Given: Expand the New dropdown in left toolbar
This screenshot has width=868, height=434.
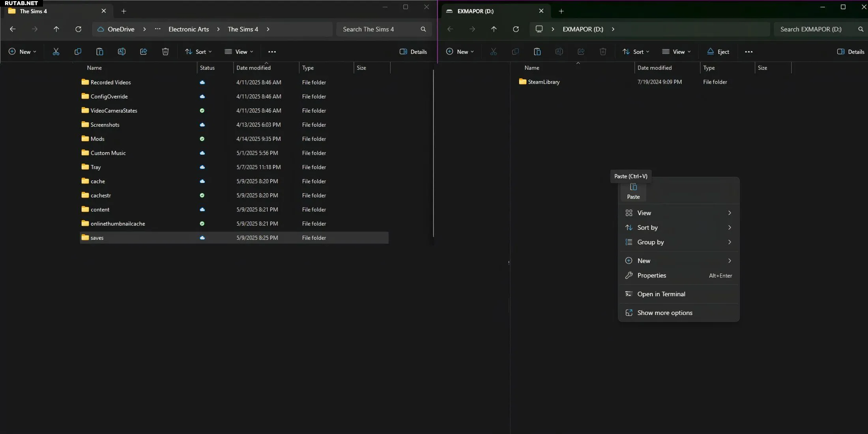Looking at the screenshot, I should (x=22, y=52).
